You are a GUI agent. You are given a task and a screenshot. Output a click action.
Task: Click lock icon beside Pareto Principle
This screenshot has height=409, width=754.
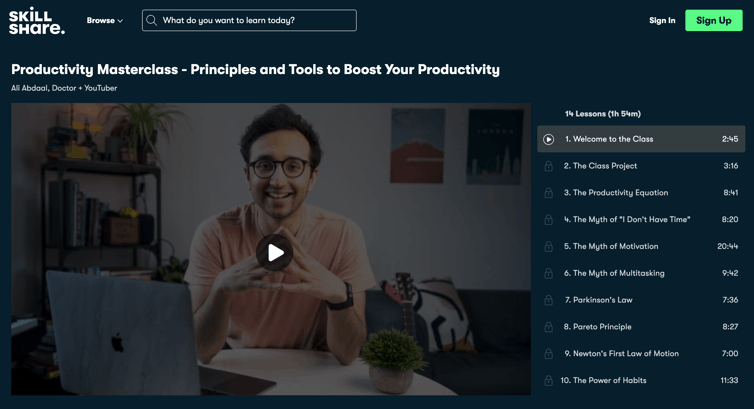coord(548,327)
